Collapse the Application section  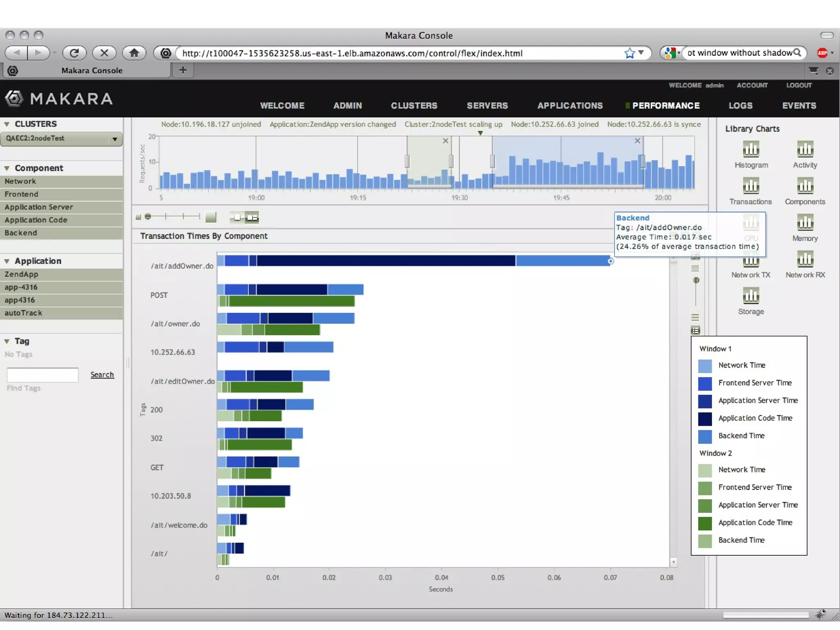[x=7, y=261]
